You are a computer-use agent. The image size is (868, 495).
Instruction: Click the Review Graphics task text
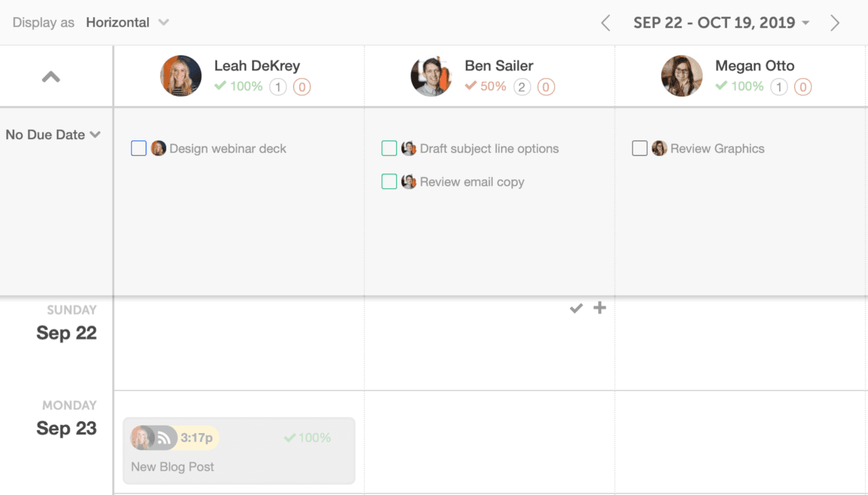(x=717, y=149)
